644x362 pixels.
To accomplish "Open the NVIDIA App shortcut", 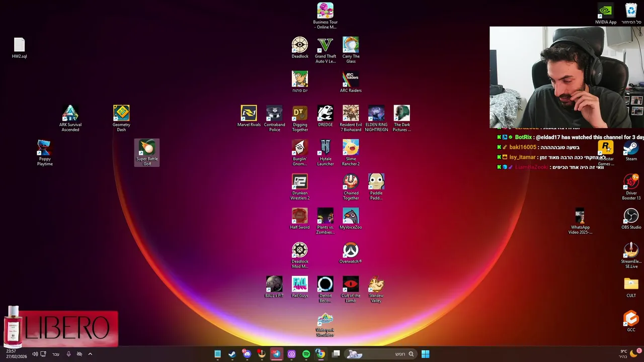I will coord(606,14).
